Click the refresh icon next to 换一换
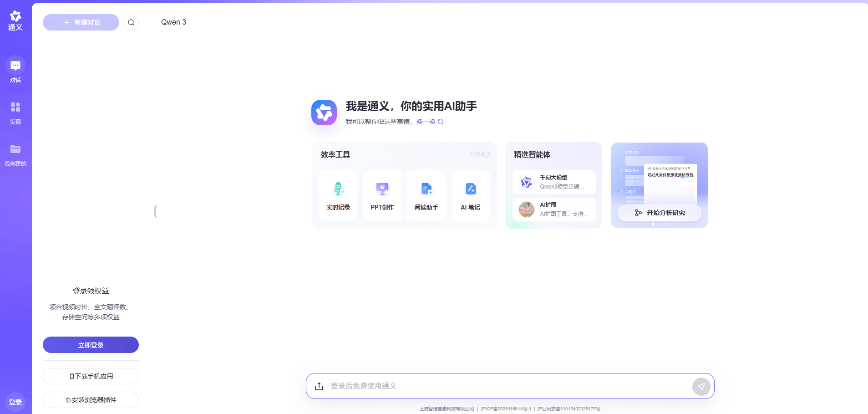 (441, 122)
